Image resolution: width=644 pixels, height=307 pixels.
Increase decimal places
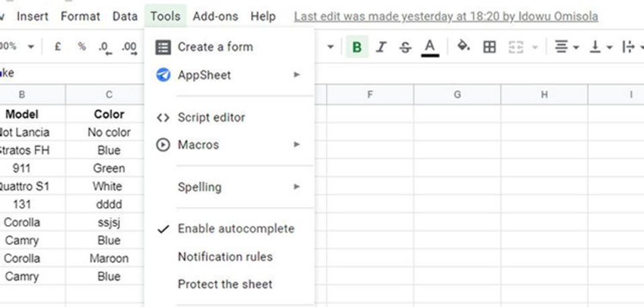[x=129, y=48]
